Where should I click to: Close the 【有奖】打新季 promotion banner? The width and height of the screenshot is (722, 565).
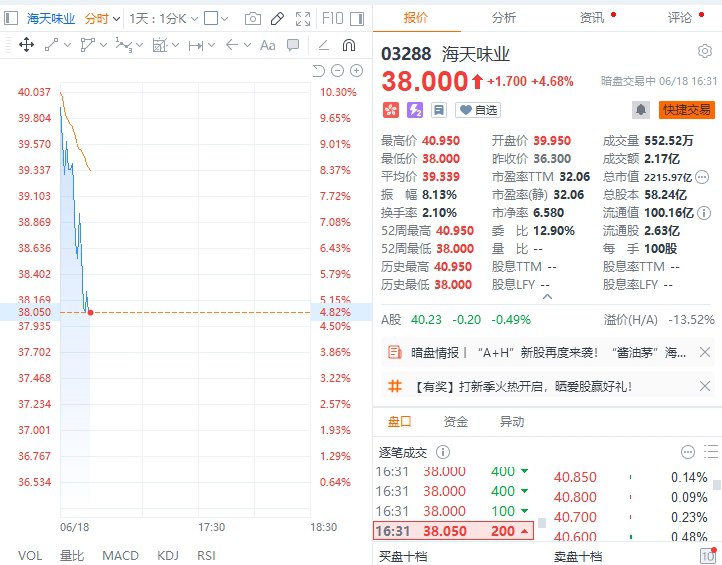tap(705, 386)
